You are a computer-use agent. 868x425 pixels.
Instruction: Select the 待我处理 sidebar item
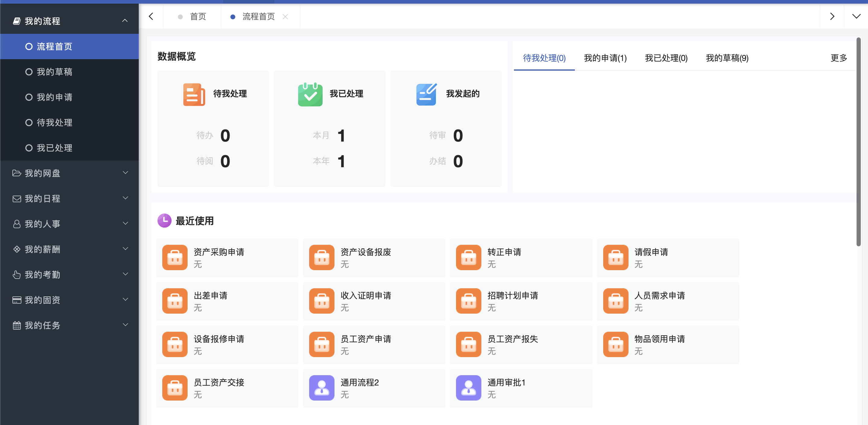[x=69, y=123]
